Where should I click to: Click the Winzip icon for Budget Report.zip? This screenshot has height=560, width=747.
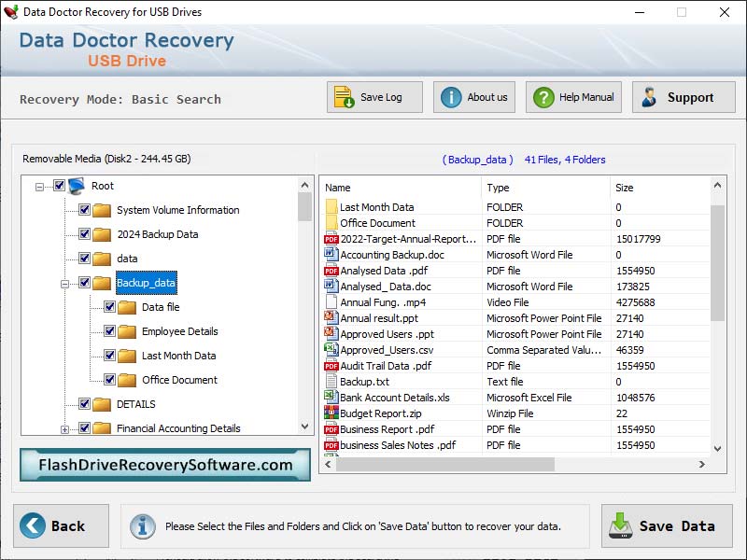pyautogui.click(x=329, y=413)
